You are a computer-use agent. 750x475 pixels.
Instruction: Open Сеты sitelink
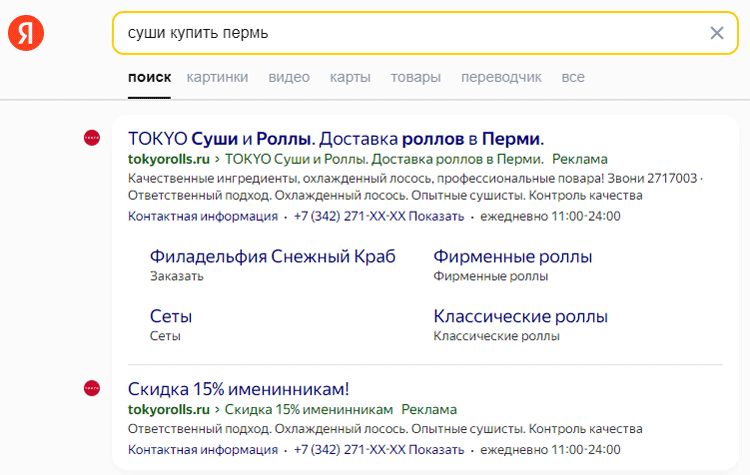pos(171,316)
